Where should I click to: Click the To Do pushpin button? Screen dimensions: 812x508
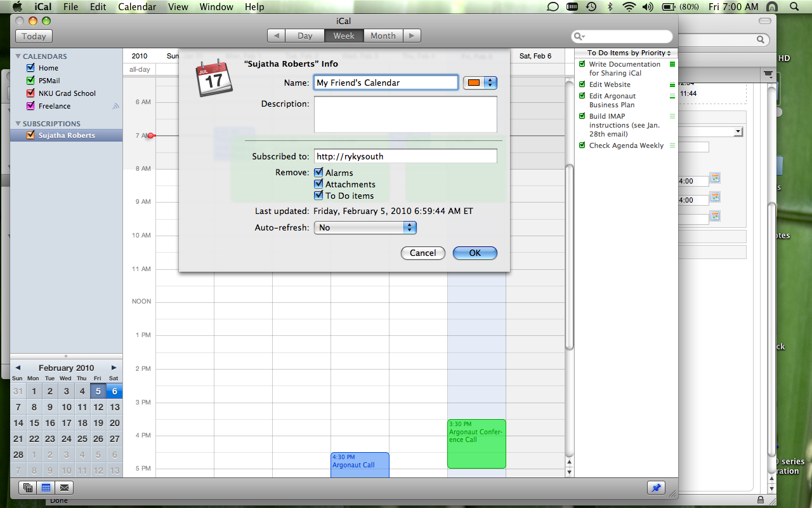coord(656,488)
